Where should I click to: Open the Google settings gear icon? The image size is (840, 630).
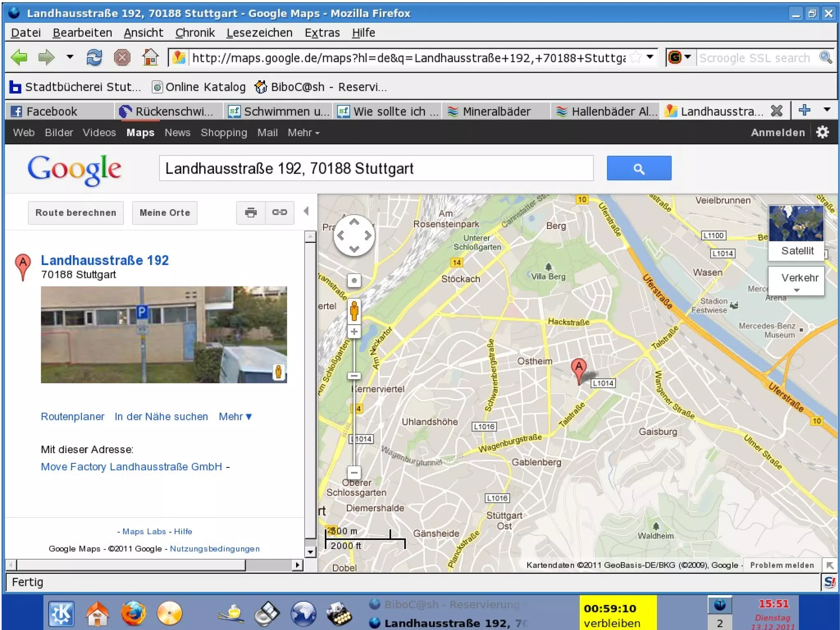(822, 133)
